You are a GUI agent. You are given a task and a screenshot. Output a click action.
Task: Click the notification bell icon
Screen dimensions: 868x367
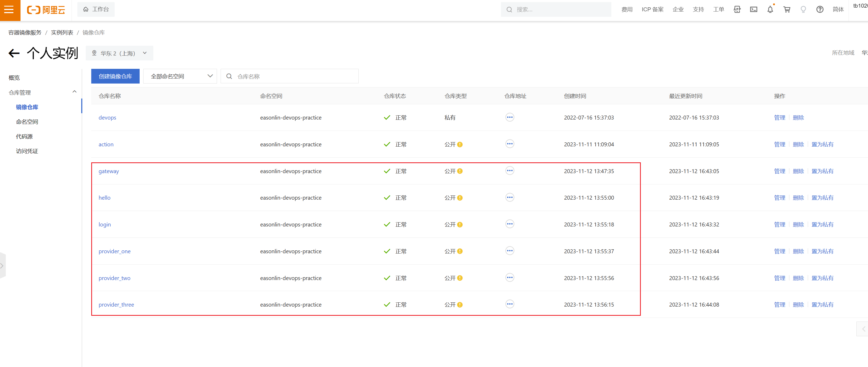tap(770, 9)
